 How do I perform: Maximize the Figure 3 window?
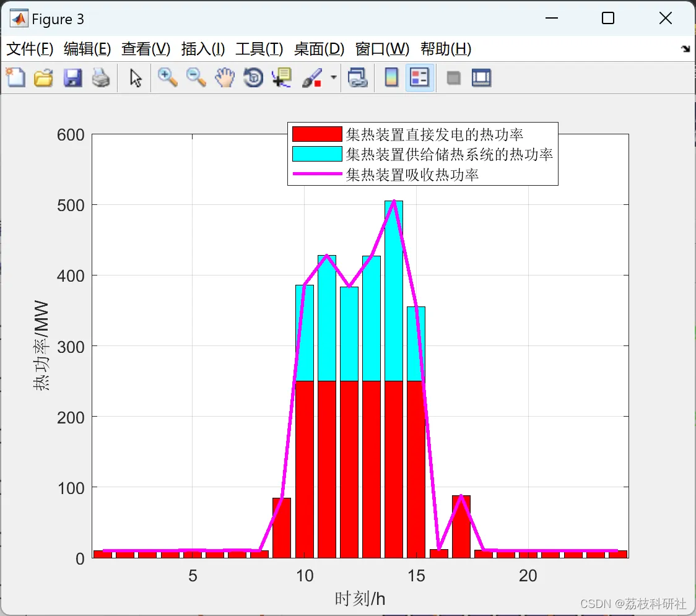[x=608, y=18]
